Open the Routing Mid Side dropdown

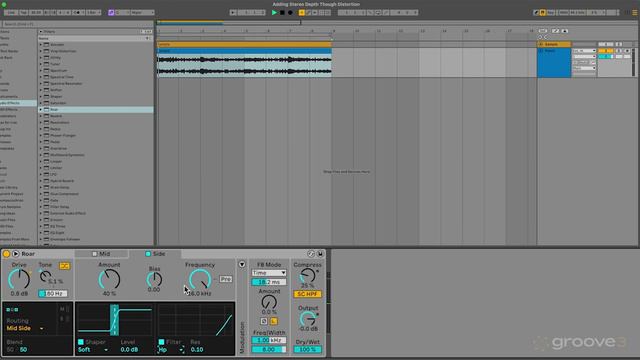(x=25, y=328)
